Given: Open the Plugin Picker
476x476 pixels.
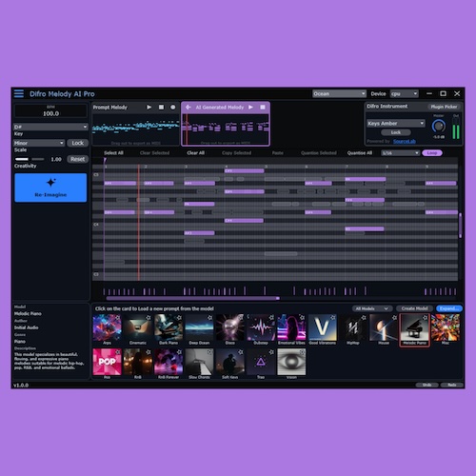Looking at the screenshot, I should point(444,107).
